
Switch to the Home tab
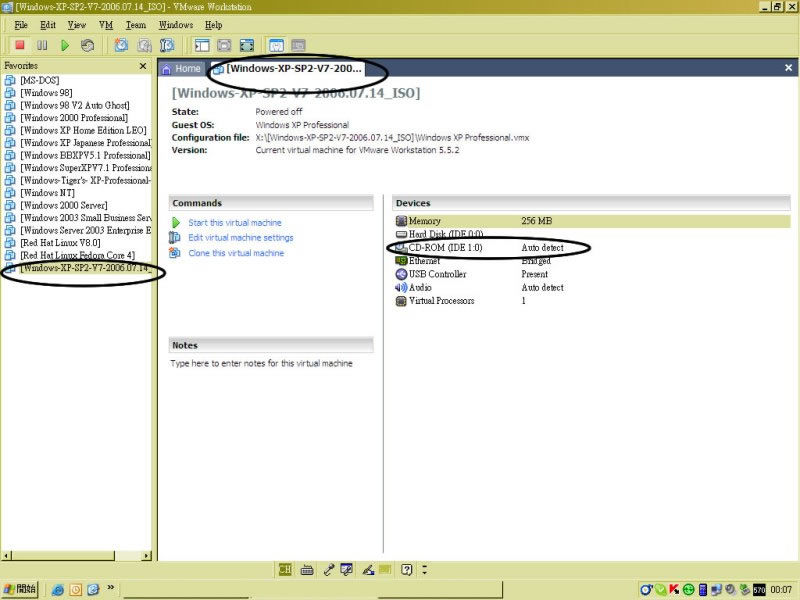point(182,69)
